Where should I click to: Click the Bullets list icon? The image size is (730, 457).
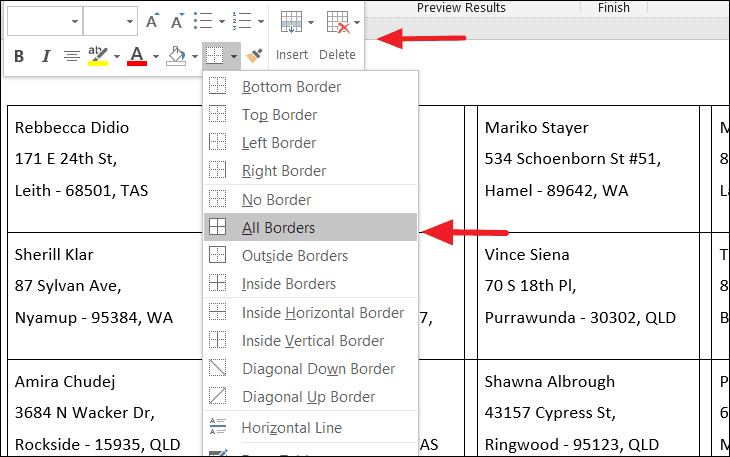click(x=203, y=21)
